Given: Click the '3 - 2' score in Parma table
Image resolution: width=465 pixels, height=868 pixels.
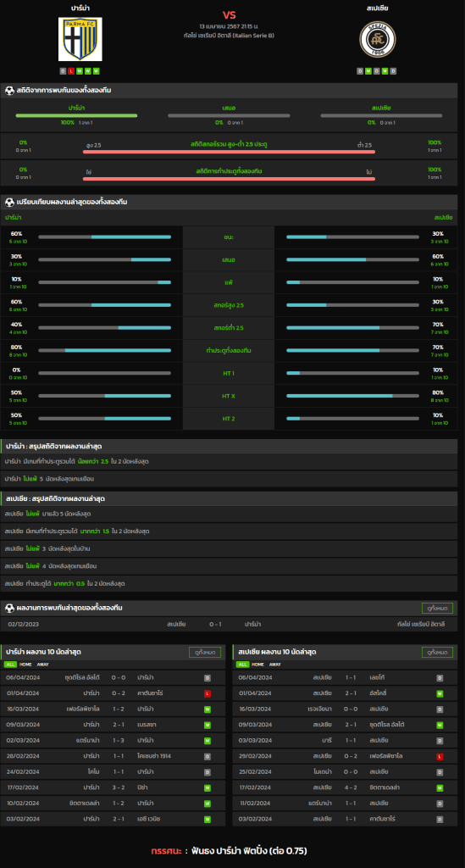Looking at the screenshot, I should tap(119, 787).
